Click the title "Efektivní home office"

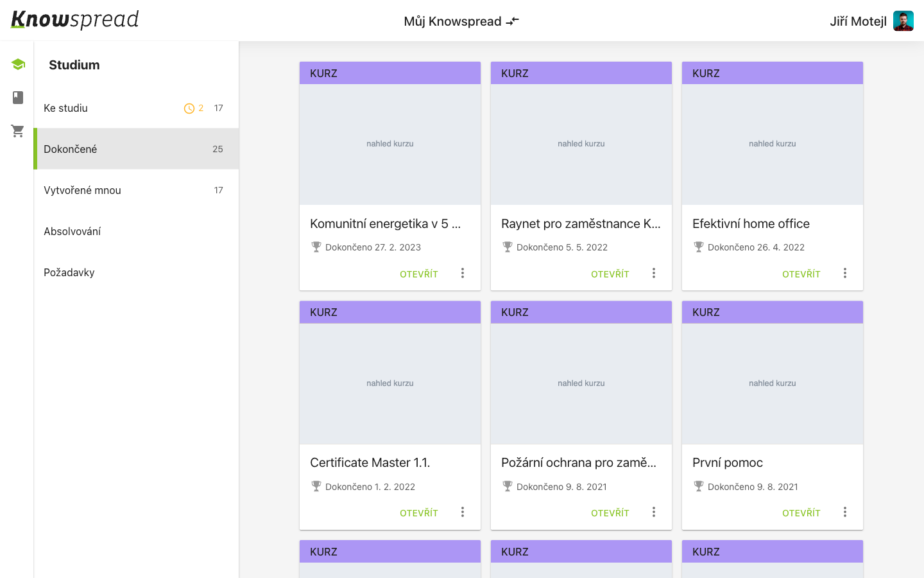pos(751,223)
